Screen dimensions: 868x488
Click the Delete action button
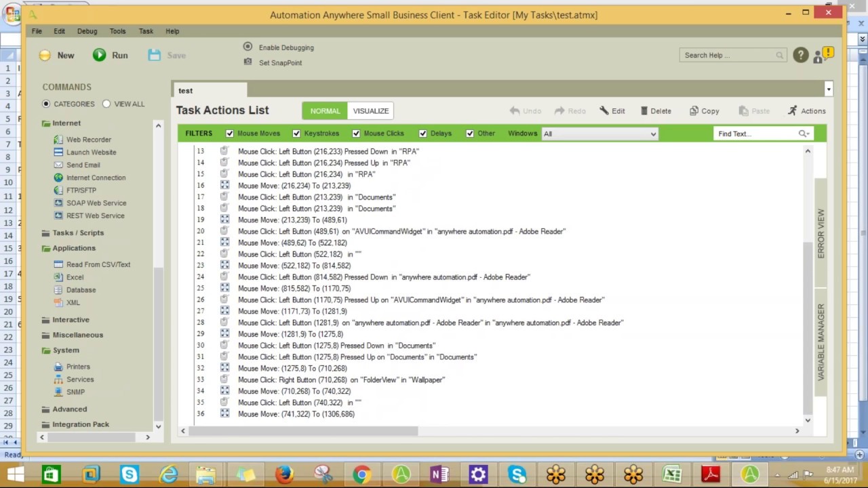click(x=656, y=111)
